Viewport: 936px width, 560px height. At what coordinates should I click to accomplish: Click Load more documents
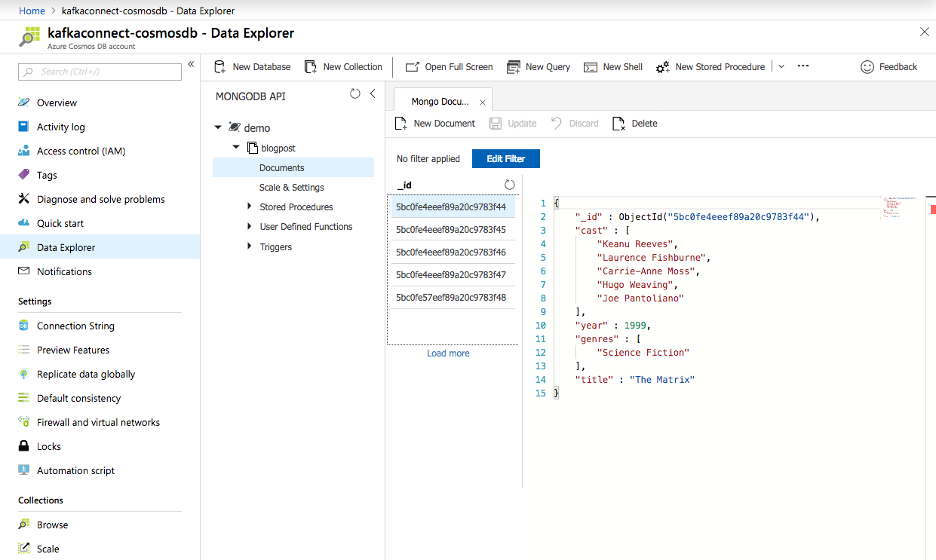pyautogui.click(x=448, y=353)
